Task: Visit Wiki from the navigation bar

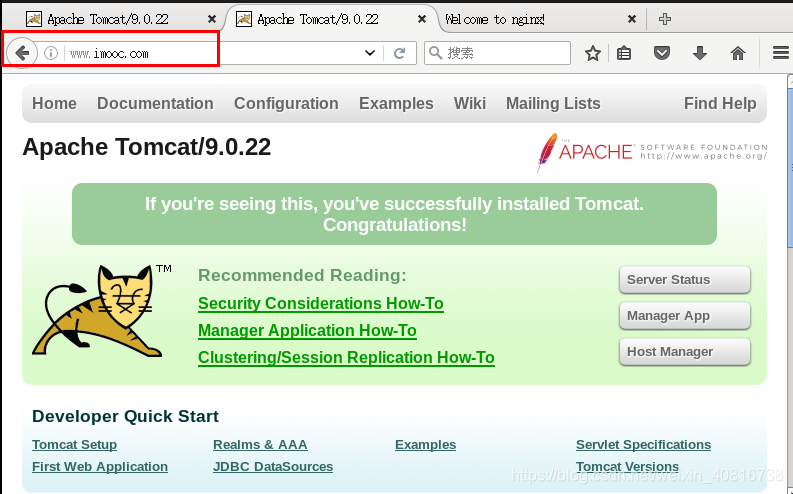Action: [x=469, y=103]
